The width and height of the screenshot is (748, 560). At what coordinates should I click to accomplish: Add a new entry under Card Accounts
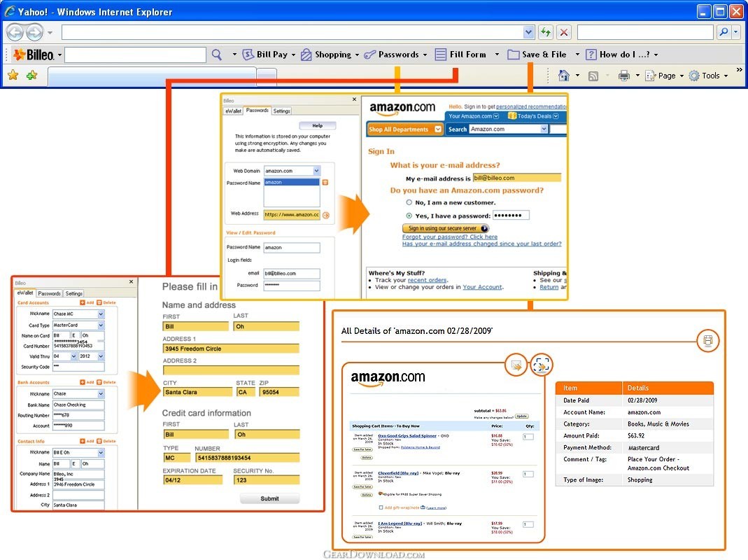click(x=87, y=302)
